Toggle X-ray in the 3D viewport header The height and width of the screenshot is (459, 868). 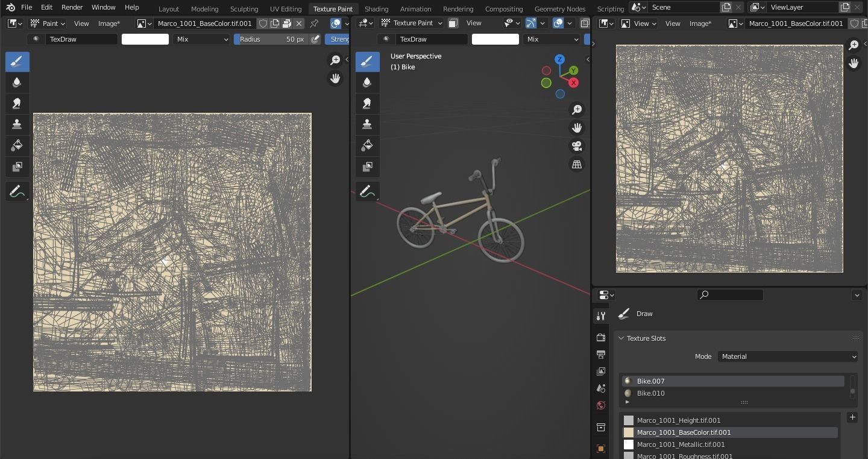585,23
